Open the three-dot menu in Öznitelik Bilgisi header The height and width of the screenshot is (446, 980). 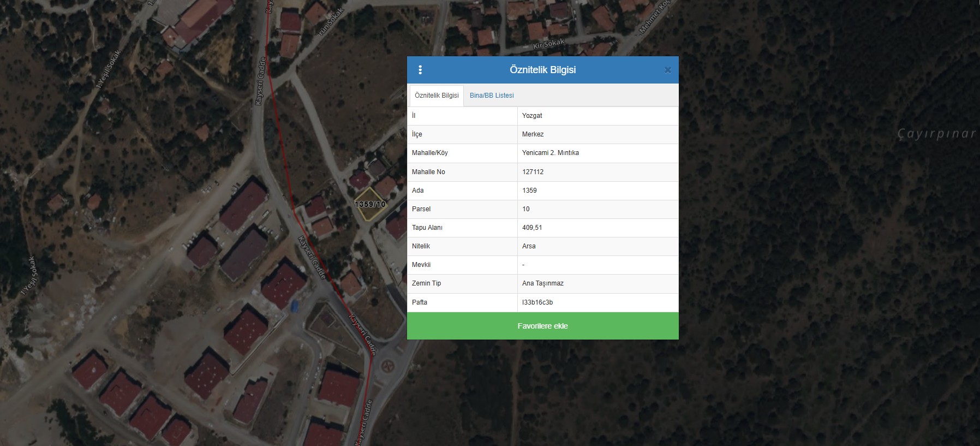[x=420, y=70]
